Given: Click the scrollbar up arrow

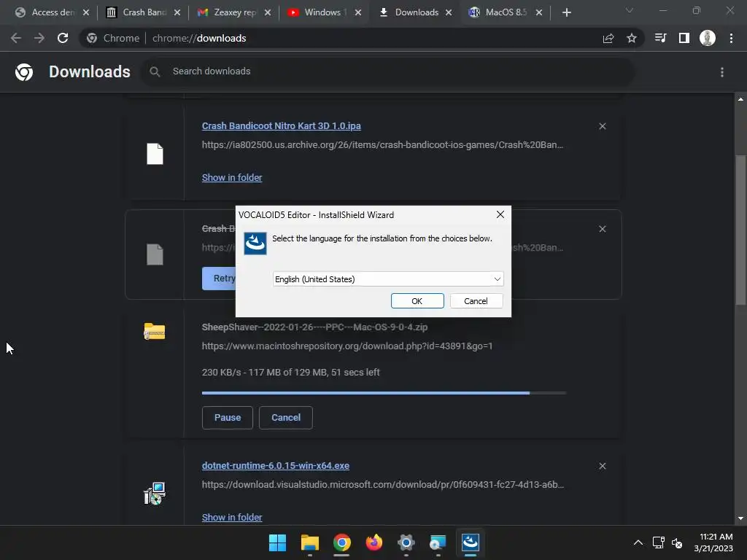Looking at the screenshot, I should 740,99.
